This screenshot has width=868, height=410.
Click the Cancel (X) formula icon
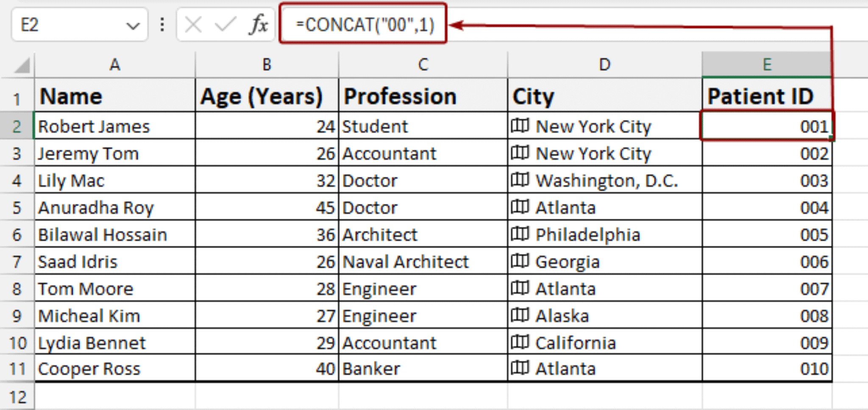[193, 25]
